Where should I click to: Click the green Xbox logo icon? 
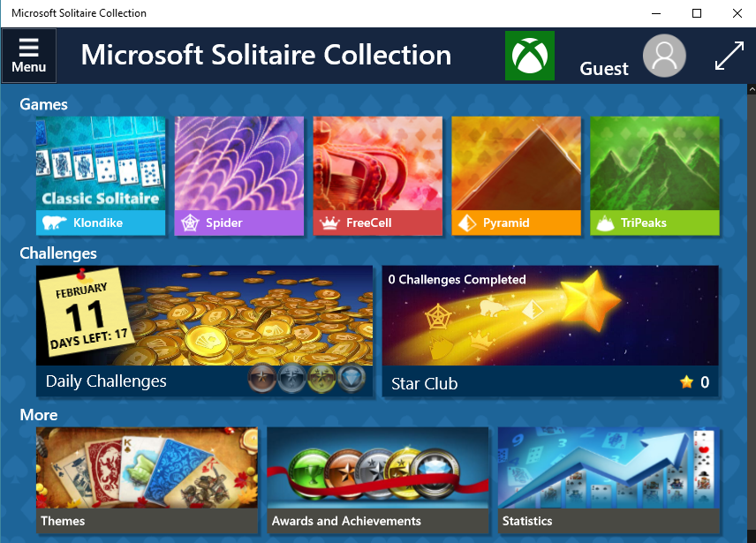pos(529,56)
